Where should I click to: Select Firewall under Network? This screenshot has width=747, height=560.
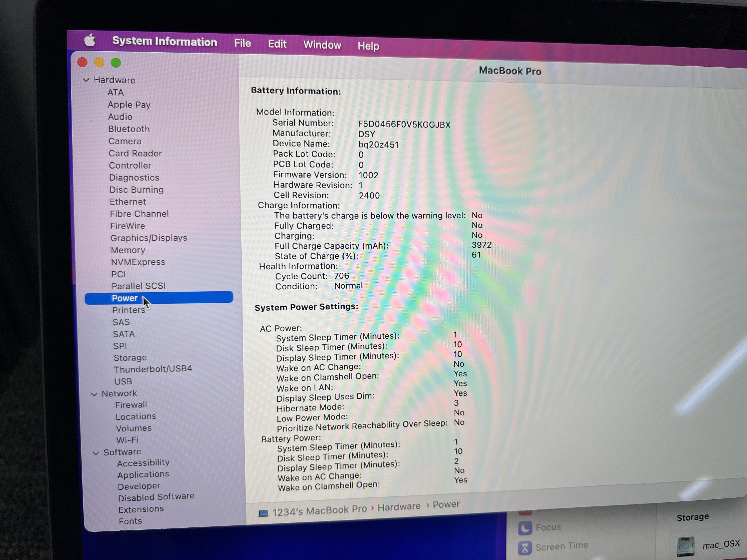[131, 405]
